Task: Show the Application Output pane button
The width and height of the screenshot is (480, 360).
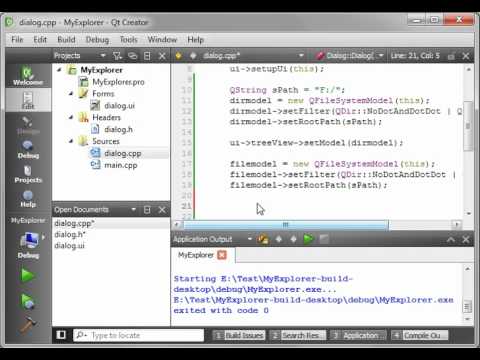Action: click(x=358, y=335)
